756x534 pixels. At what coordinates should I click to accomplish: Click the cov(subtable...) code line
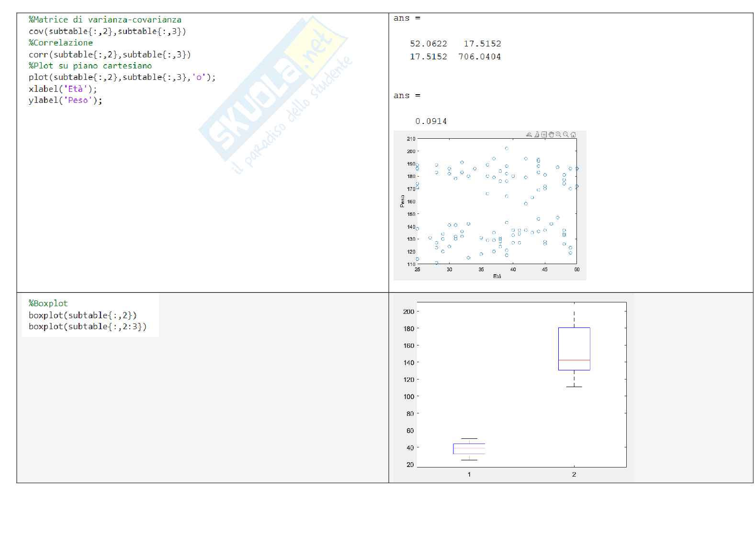pyautogui.click(x=107, y=32)
